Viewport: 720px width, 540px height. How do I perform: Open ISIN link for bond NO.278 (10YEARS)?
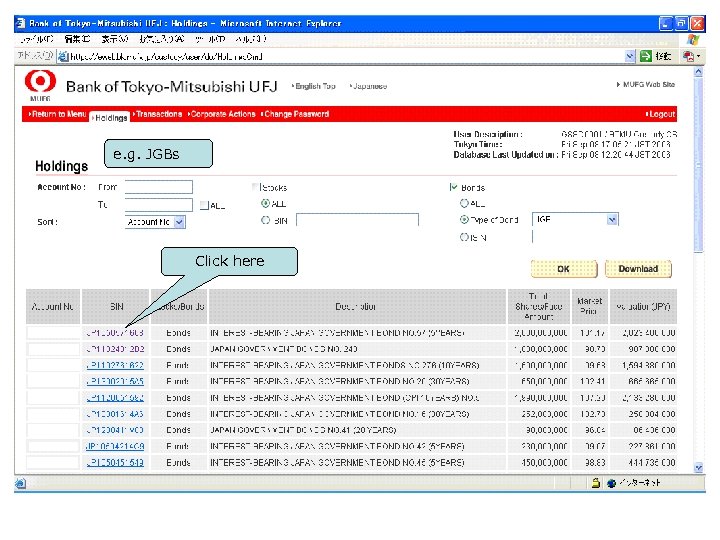pos(115,365)
